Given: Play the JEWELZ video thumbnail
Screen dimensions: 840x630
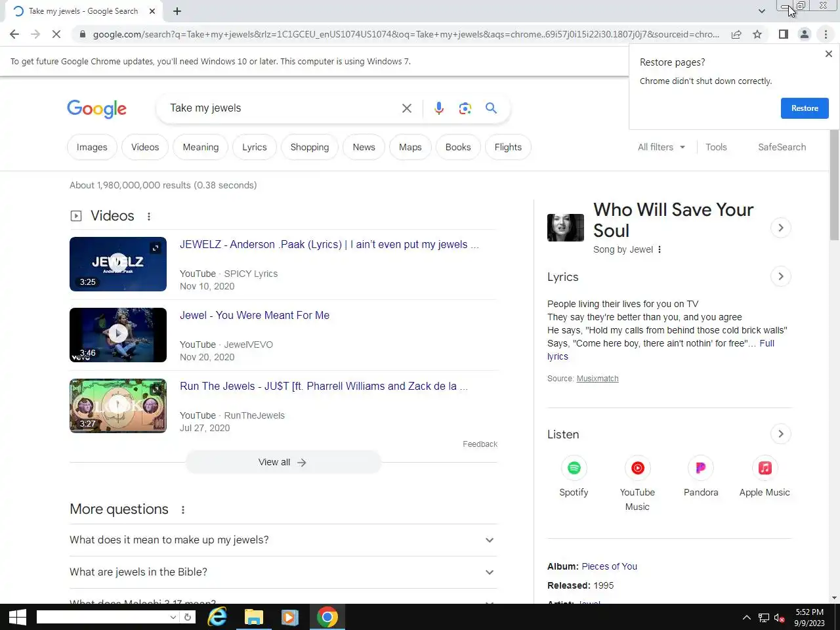Looking at the screenshot, I should [x=118, y=264].
